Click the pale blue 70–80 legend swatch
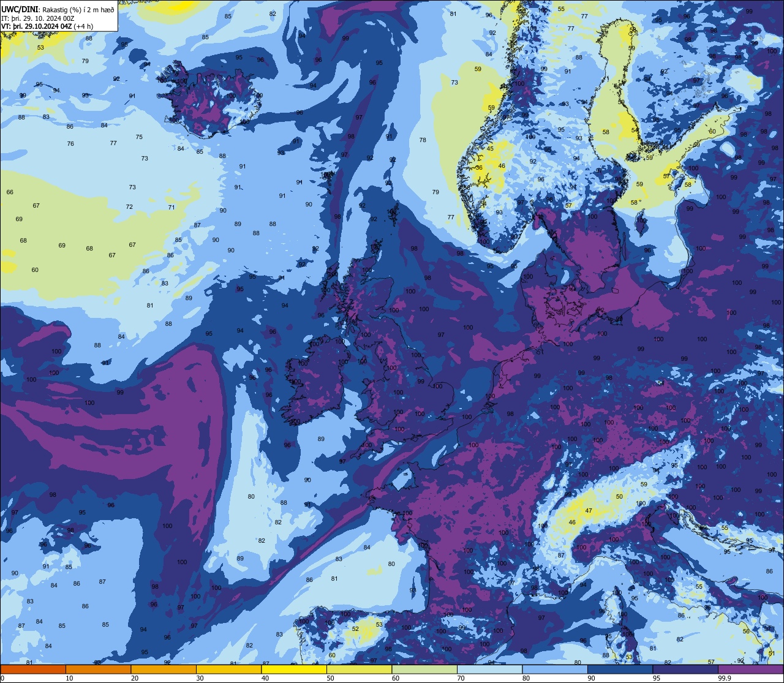 coord(489,669)
